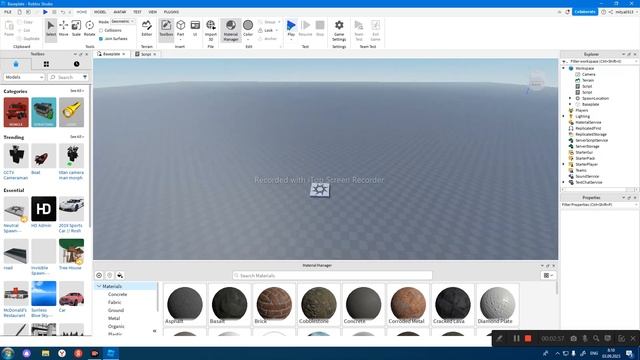Open the Toolbox Inventory grid tab
This screenshot has height=360, width=640.
(x=46, y=64)
